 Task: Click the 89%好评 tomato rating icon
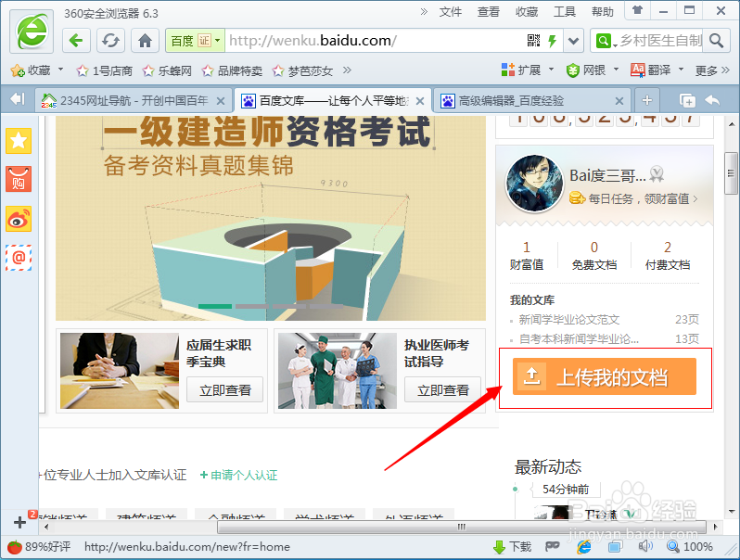click(15, 547)
